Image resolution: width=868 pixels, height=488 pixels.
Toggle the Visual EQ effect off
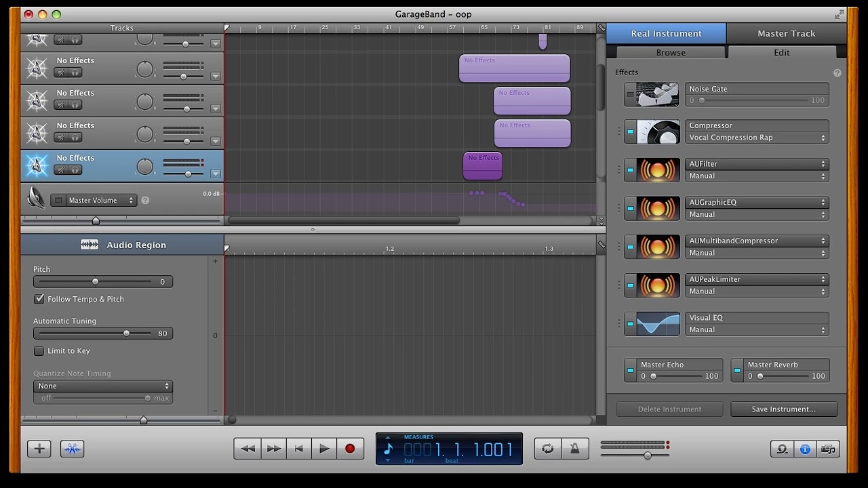pyautogui.click(x=630, y=324)
